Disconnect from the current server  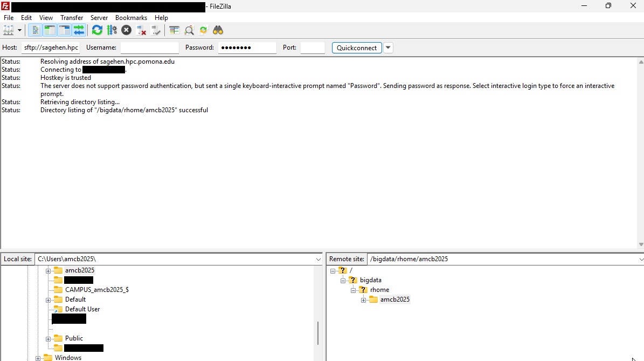point(141,30)
